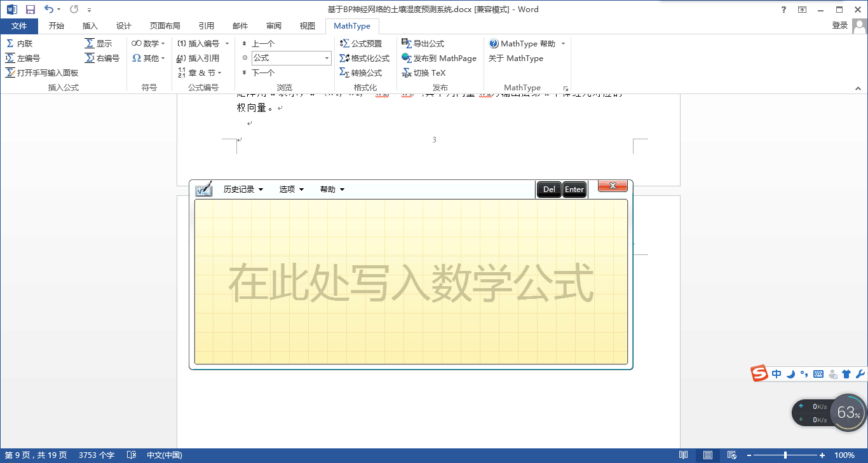Click 插入引用 to insert equation reference
Screen dimensions: 868x463
coord(198,58)
